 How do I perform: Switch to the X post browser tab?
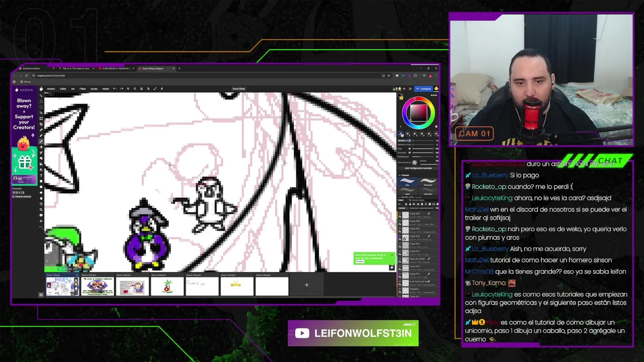tap(75, 68)
